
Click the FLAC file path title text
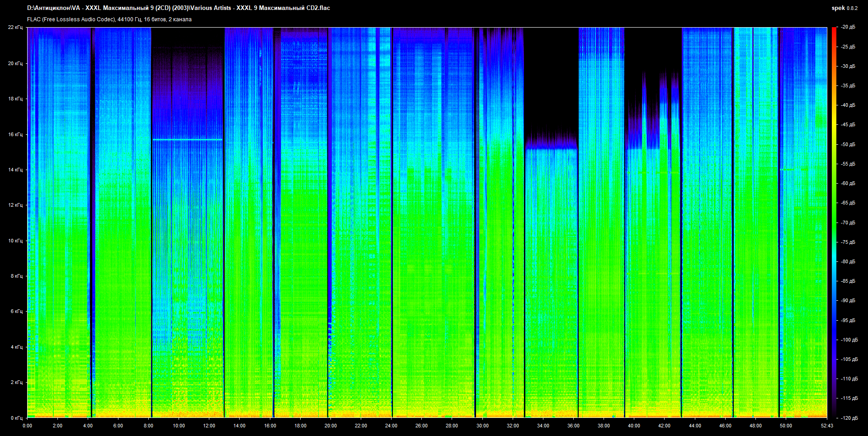pos(179,8)
